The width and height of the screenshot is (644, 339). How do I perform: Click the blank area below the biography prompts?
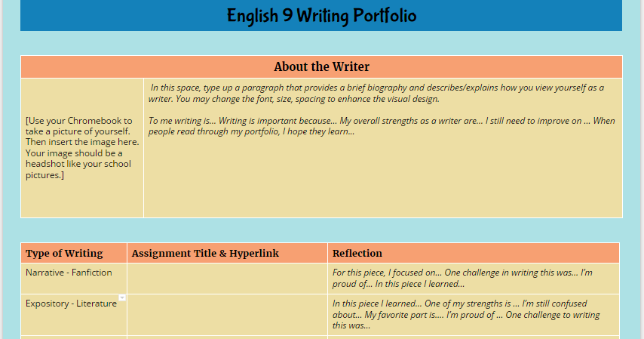pos(383,177)
